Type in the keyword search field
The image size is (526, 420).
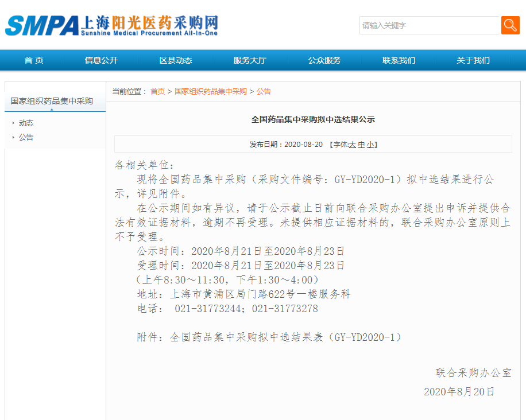pyautogui.click(x=430, y=25)
